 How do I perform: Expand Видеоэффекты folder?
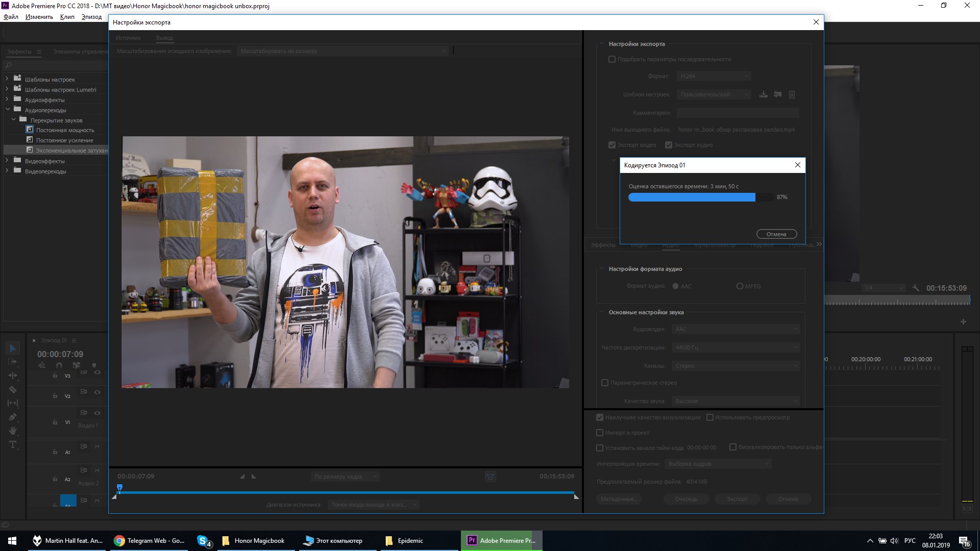pyautogui.click(x=7, y=161)
